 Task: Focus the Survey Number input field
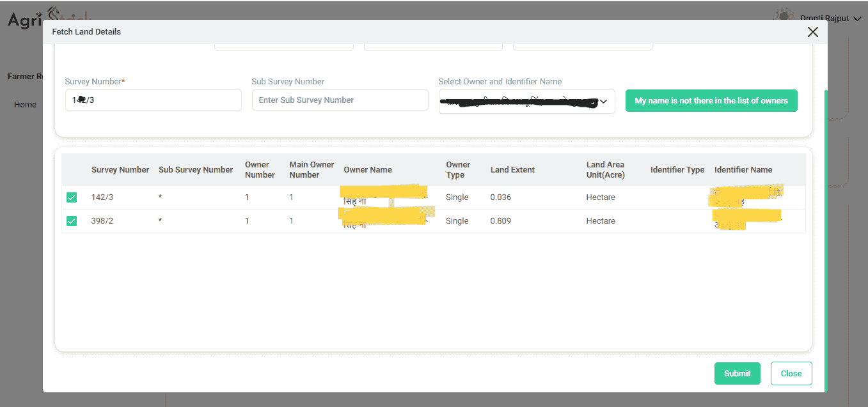(153, 100)
